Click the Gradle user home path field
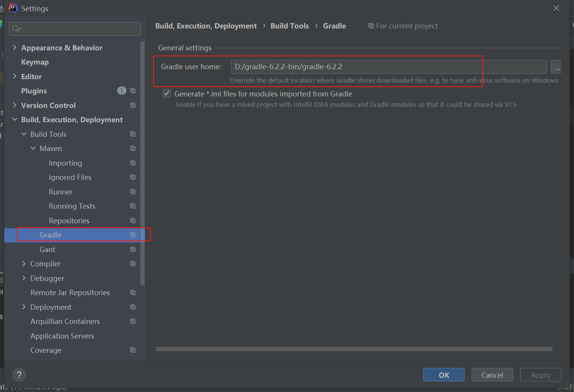This screenshot has width=574, height=392. (389, 67)
